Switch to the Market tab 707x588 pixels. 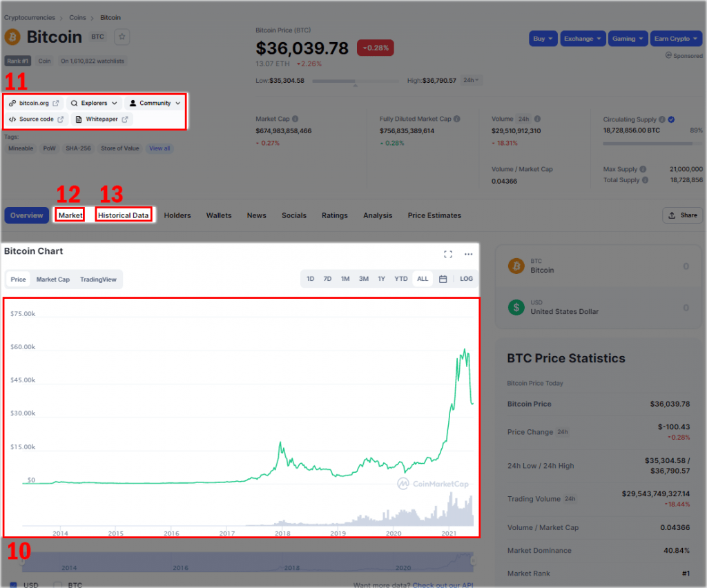pos(70,215)
